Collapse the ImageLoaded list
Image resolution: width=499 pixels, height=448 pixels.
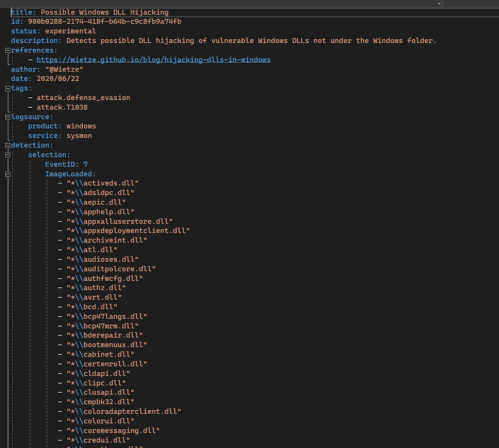coord(7,174)
